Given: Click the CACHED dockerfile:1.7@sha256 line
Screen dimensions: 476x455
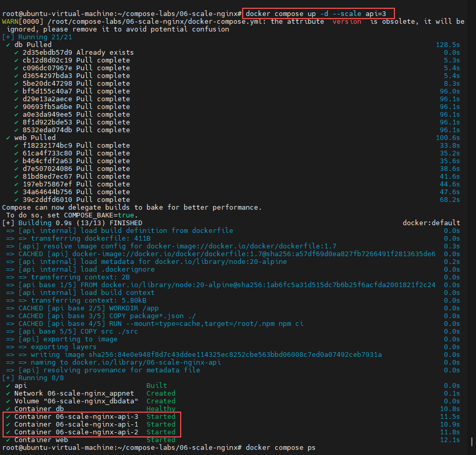Looking at the screenshot, I should (x=227, y=254).
